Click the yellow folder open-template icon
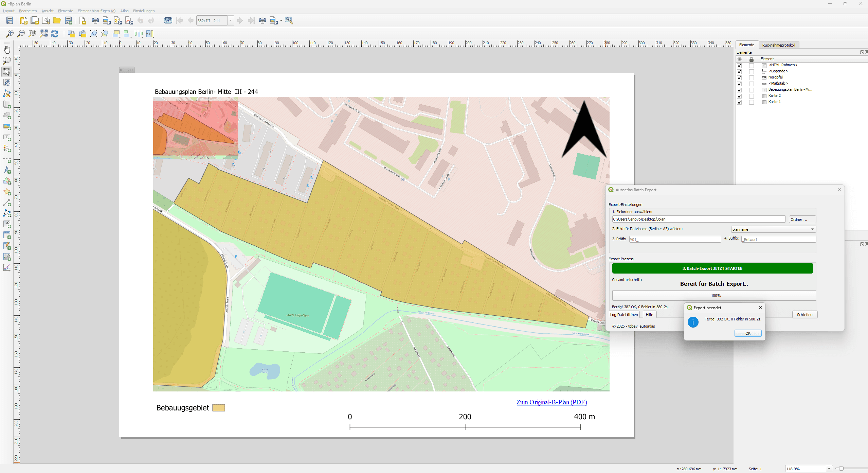Image resolution: width=868 pixels, height=473 pixels. 57,20
